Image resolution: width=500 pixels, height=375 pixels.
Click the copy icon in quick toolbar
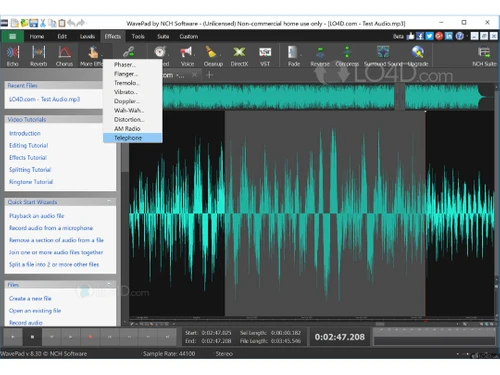click(52, 23)
